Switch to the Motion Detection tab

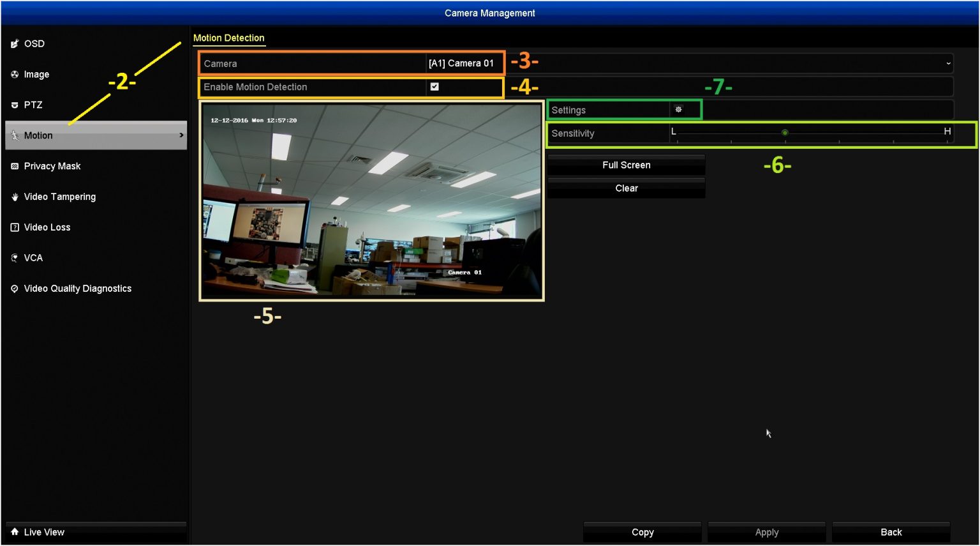tap(229, 38)
